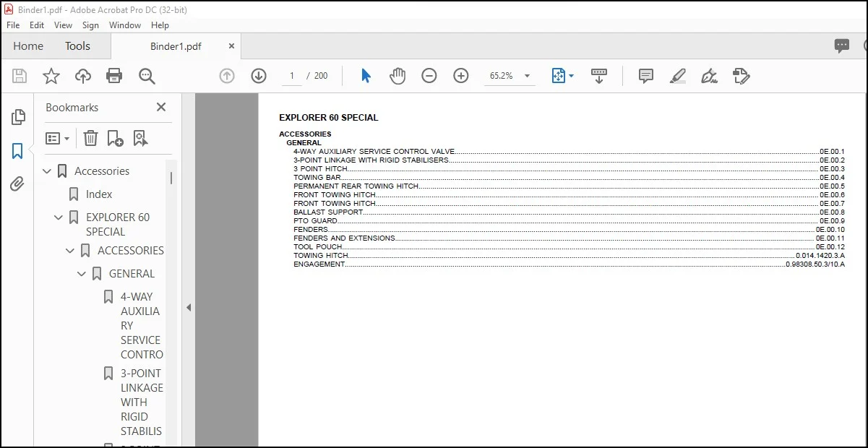Click TOOL POUCH entry in document
Viewport: 868px width, 448px height.
pyautogui.click(x=318, y=246)
